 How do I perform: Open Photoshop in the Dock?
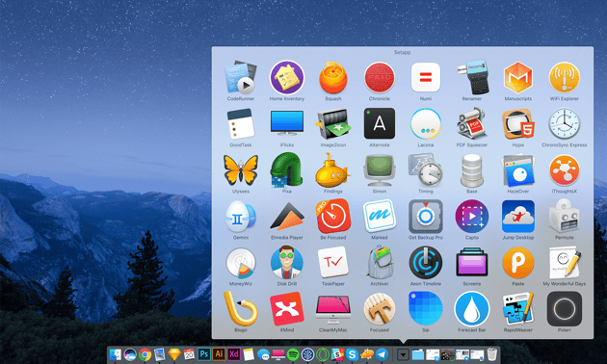tap(204, 354)
